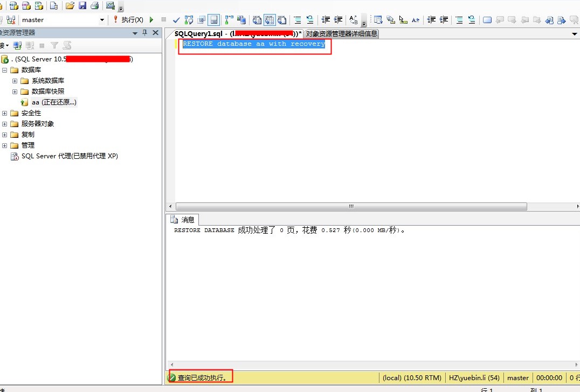This screenshot has height=392, width=580.
Task: Click the Print icon in top toolbar
Action: click(x=94, y=6)
